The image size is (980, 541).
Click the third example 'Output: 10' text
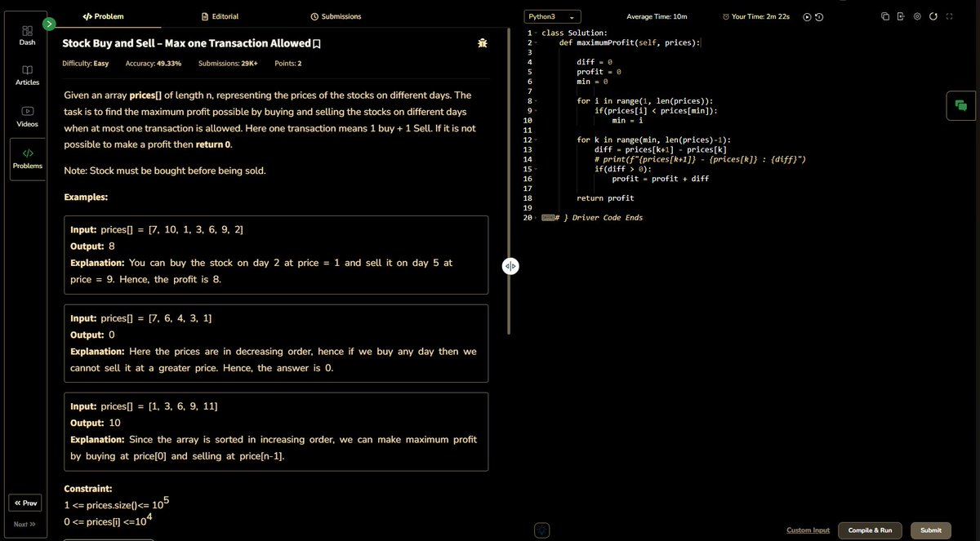point(96,423)
